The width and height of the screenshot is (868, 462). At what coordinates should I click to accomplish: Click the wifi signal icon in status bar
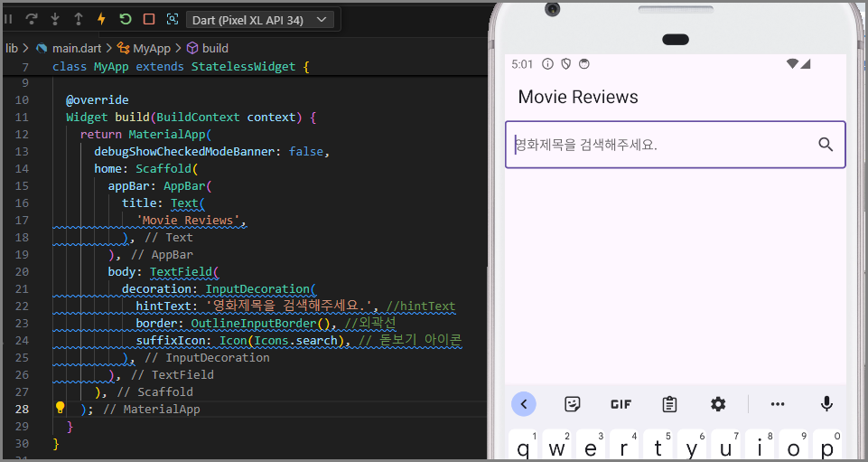click(792, 63)
